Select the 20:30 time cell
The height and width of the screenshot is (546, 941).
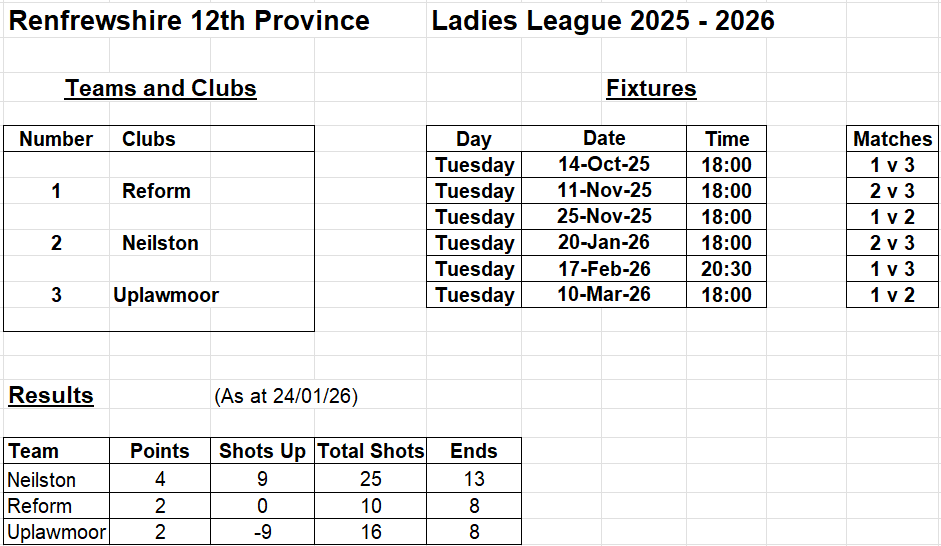(727, 269)
